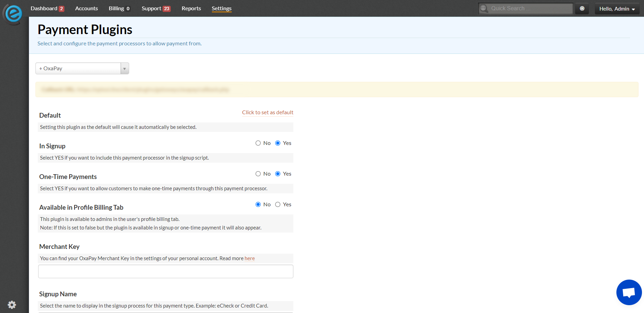644x313 pixels.
Task: Click the circular target icon beside search
Action: 582,9
